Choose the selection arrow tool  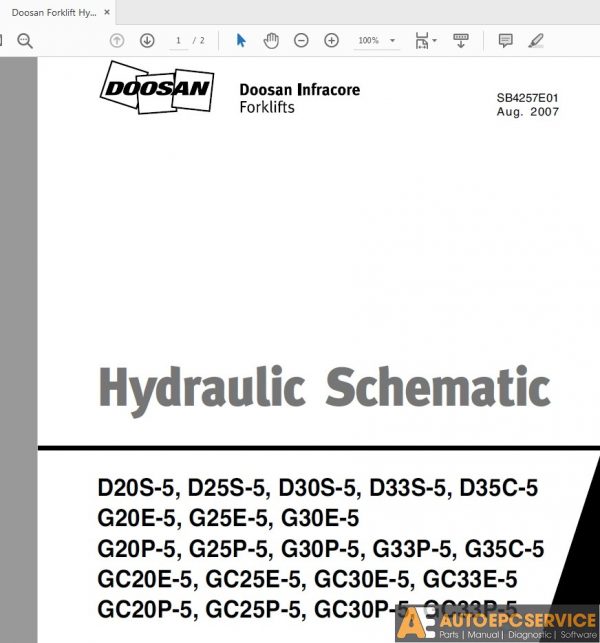tap(241, 41)
